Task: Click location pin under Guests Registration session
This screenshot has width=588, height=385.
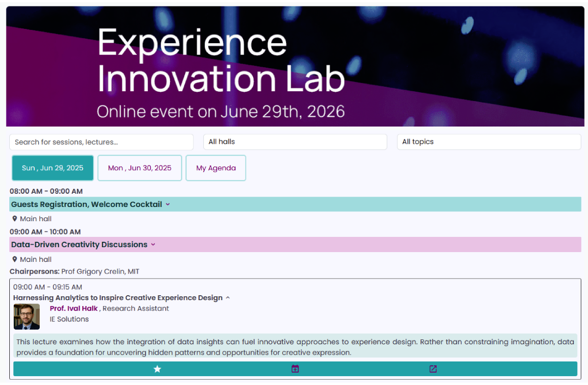Action: click(15, 219)
